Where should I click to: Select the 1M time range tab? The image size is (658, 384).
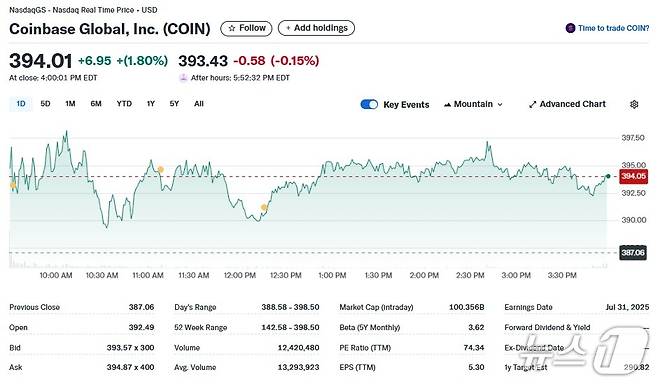click(x=70, y=104)
